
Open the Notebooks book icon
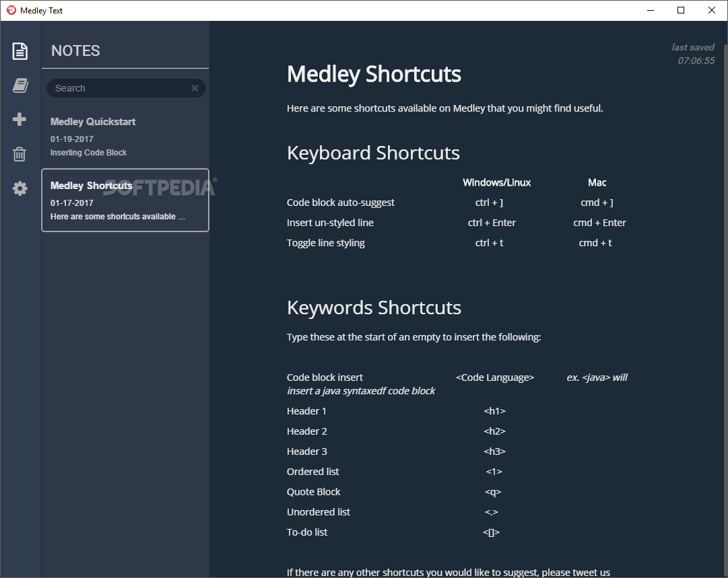20,85
